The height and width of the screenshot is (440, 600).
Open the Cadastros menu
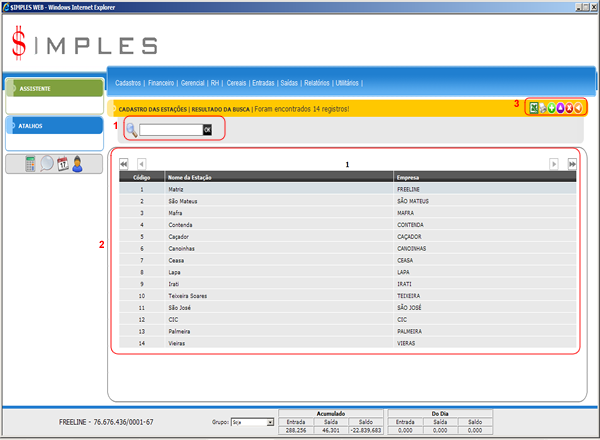[x=128, y=83]
